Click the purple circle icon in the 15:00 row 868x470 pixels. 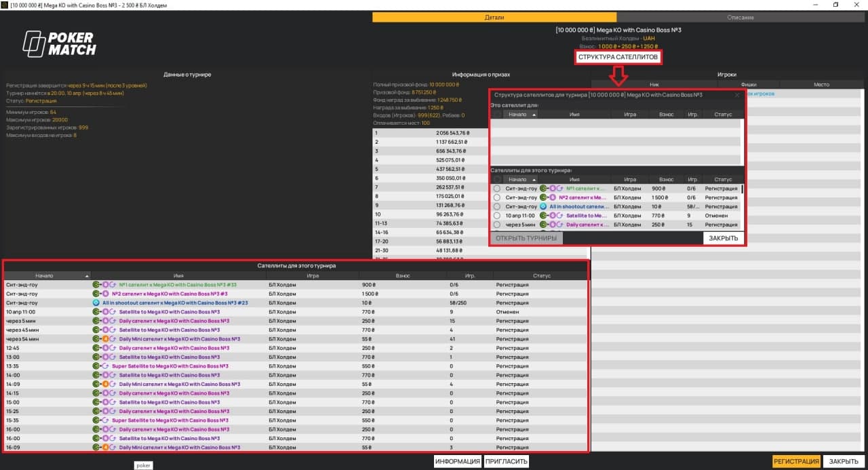105,402
